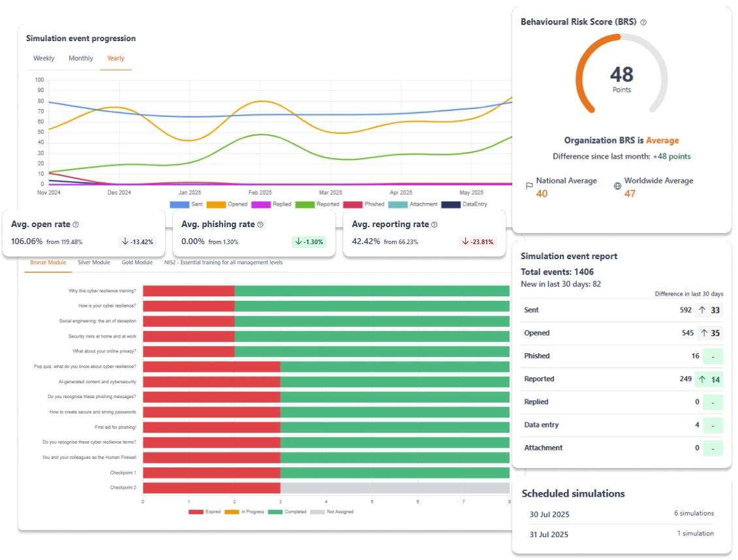Open the Silver Module tab

[93, 262]
